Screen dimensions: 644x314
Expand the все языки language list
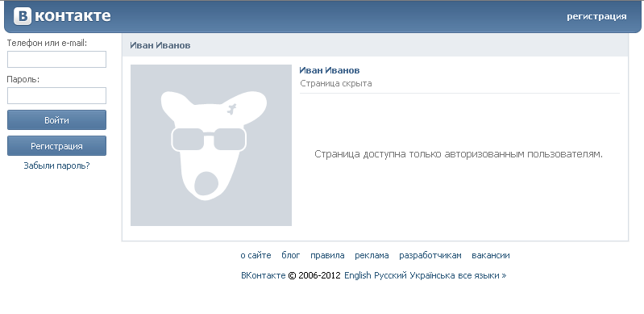482,275
